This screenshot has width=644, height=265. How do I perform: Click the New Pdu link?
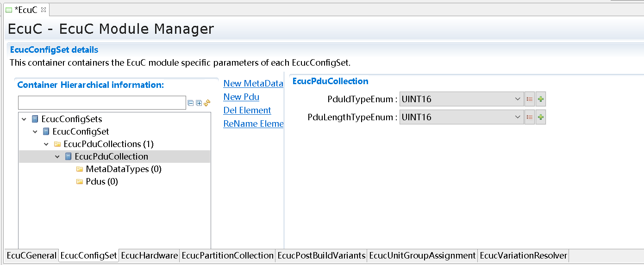(241, 97)
